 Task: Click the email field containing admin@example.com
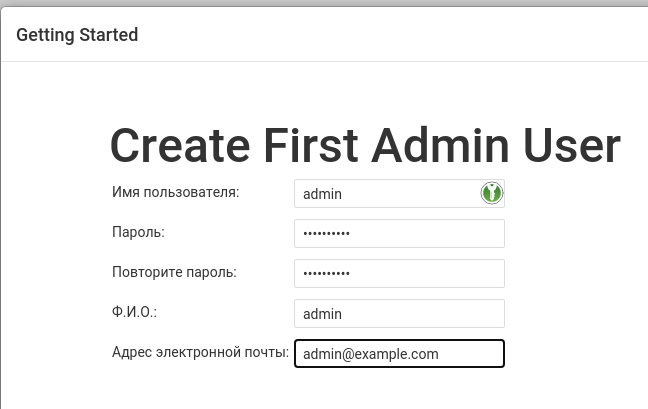[x=399, y=353]
